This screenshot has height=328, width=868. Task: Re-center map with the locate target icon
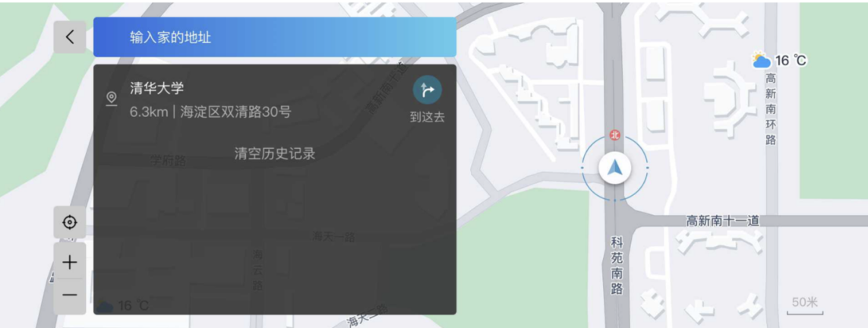pyautogui.click(x=69, y=222)
